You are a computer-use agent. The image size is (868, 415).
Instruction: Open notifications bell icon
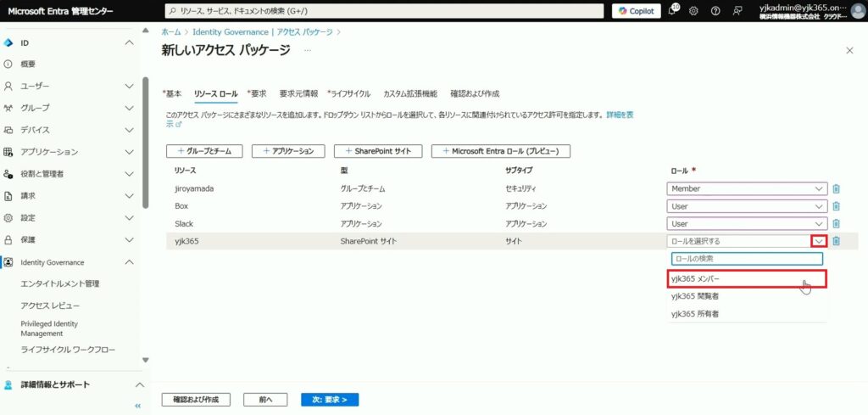(x=672, y=10)
